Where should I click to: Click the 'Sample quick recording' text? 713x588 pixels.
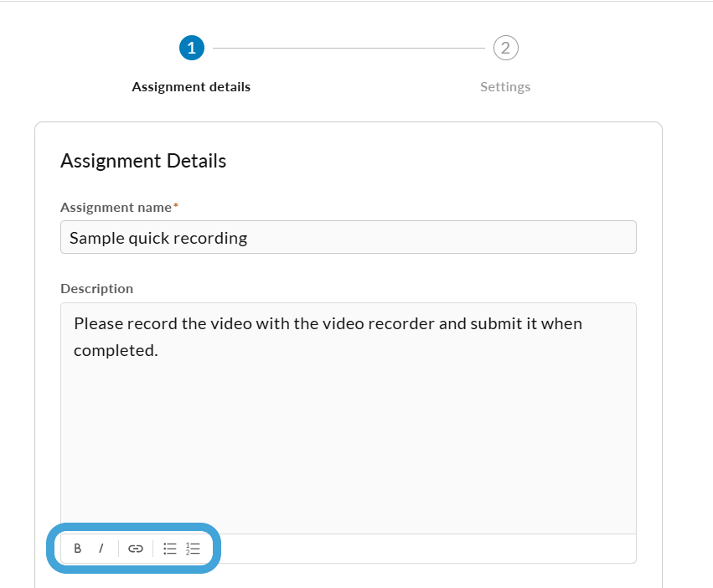pos(158,238)
